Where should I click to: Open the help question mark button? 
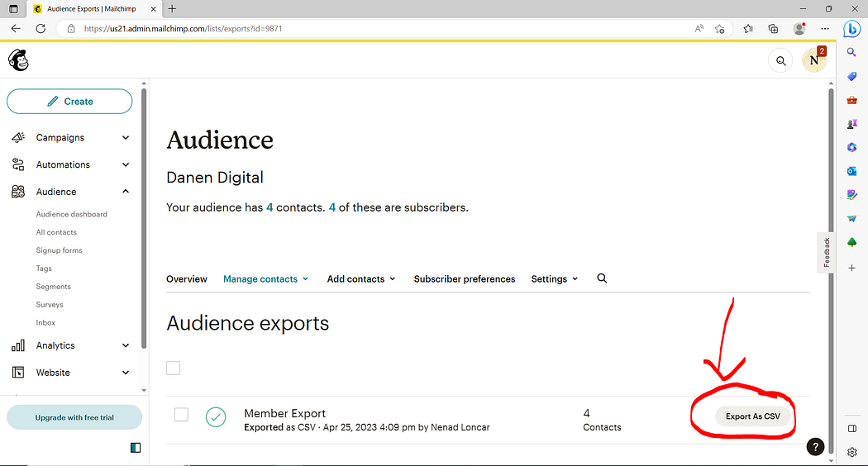pos(815,447)
